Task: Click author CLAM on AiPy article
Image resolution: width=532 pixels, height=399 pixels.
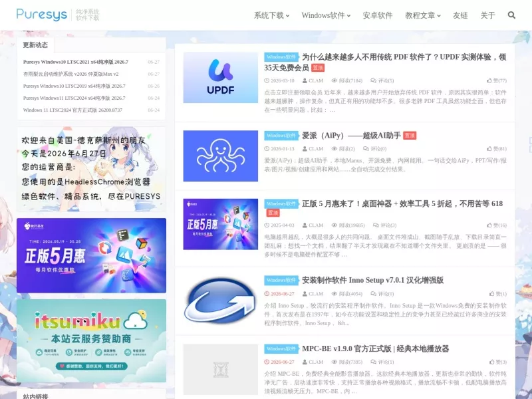Action: [x=313, y=149]
